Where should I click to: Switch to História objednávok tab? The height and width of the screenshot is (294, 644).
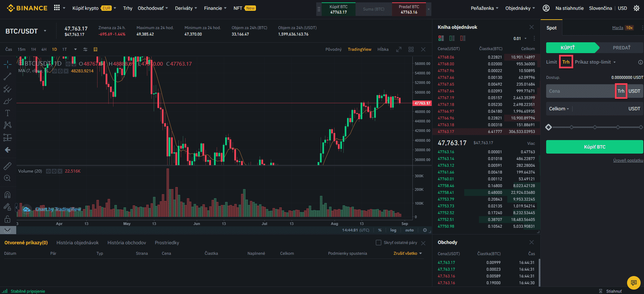pos(78,243)
